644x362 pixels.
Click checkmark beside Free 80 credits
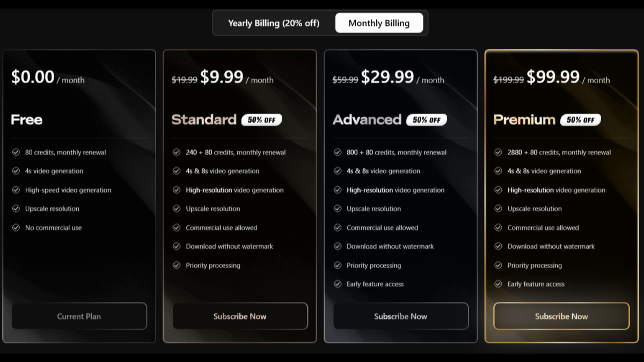tap(16, 152)
